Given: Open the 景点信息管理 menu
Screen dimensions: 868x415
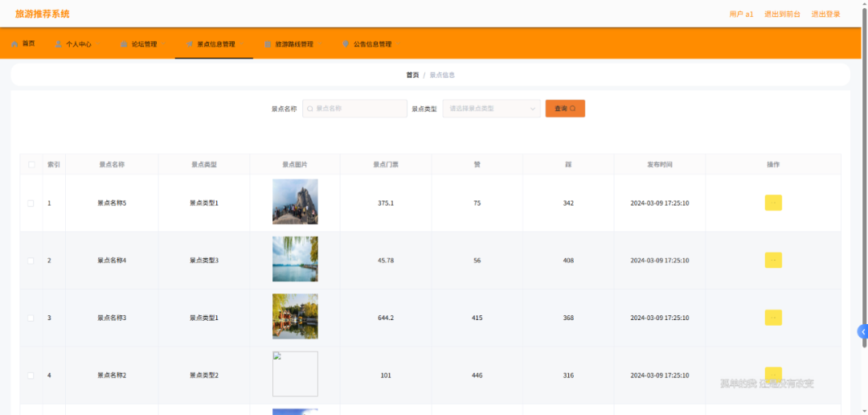Looking at the screenshot, I should [x=215, y=43].
